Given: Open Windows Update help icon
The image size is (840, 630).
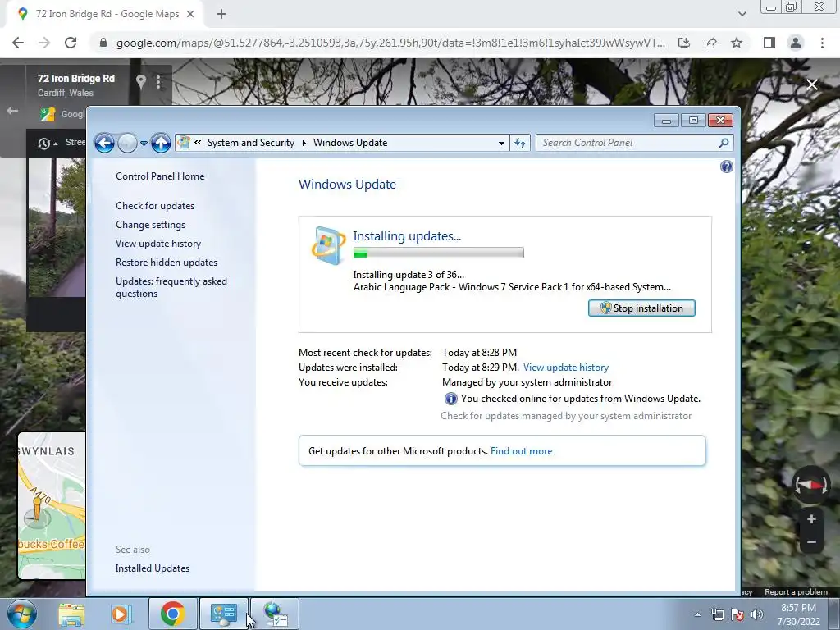Looking at the screenshot, I should click(727, 167).
